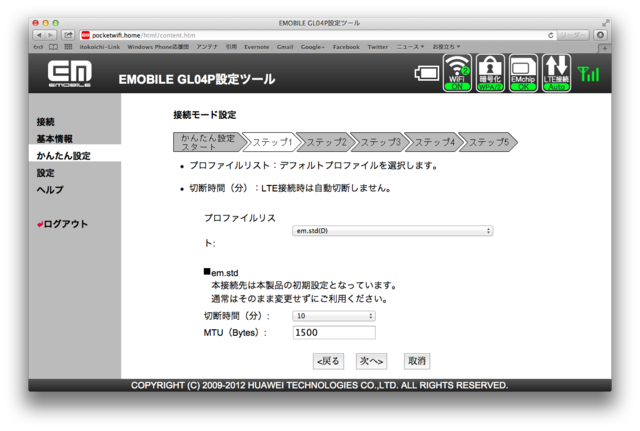Open the Reading List glasses icon
640x431 pixels.
click(x=38, y=47)
